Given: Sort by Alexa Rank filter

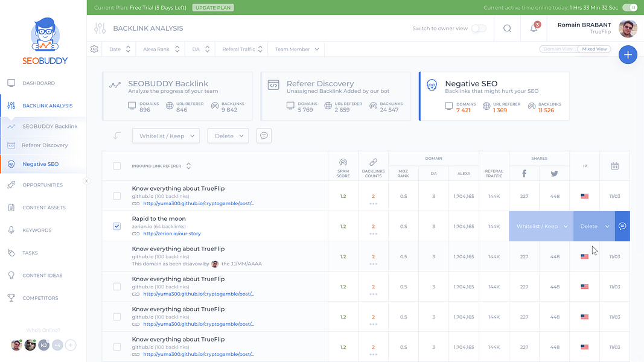Looking at the screenshot, I should 161,49.
